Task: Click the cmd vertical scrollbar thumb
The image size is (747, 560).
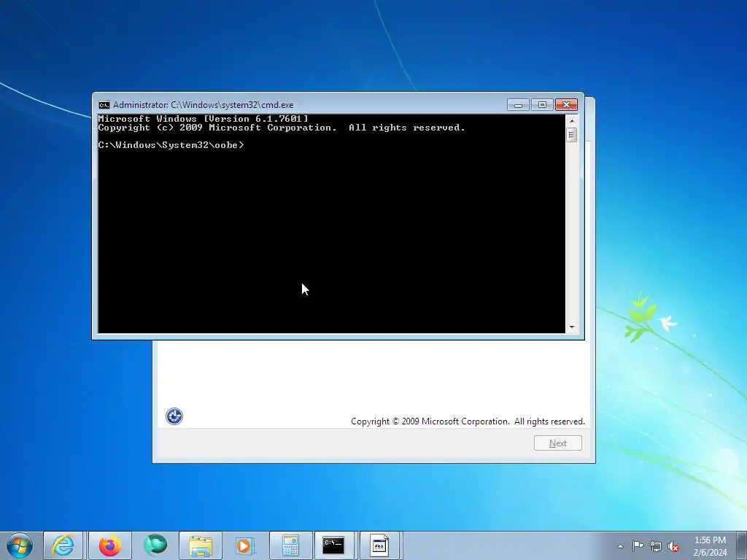Action: [x=572, y=135]
